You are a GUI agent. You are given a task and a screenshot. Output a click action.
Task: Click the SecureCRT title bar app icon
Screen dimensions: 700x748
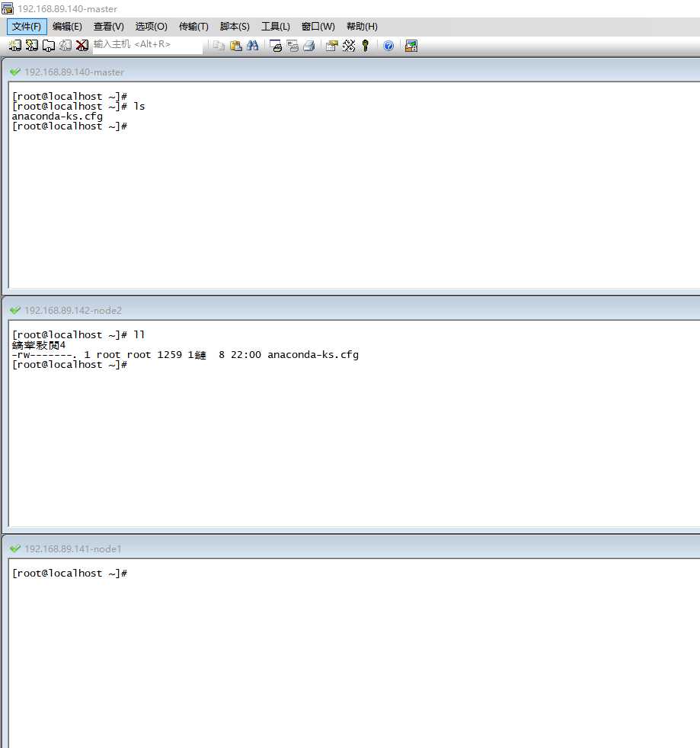[7, 8]
